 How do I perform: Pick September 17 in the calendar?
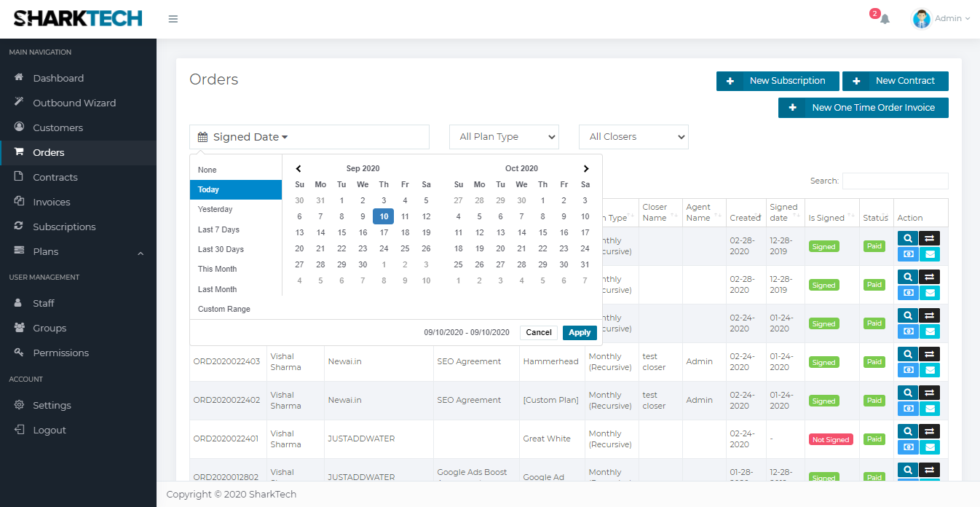pos(384,233)
